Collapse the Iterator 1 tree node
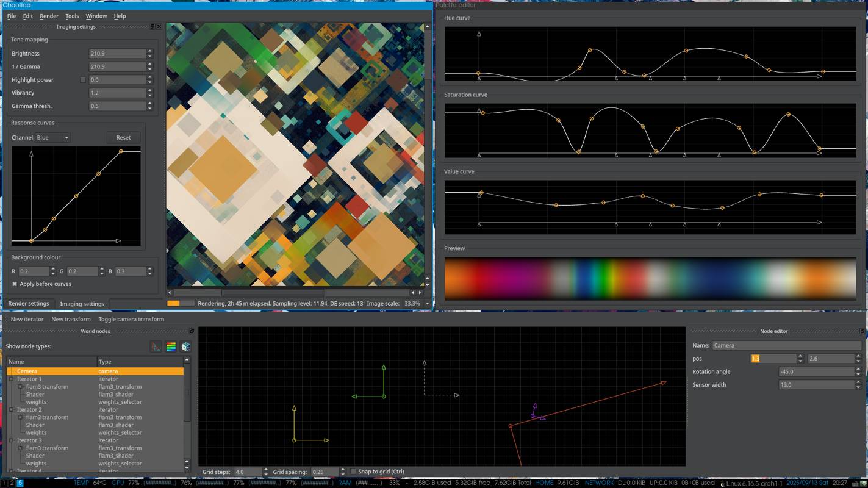868x488 pixels. pos(11,379)
